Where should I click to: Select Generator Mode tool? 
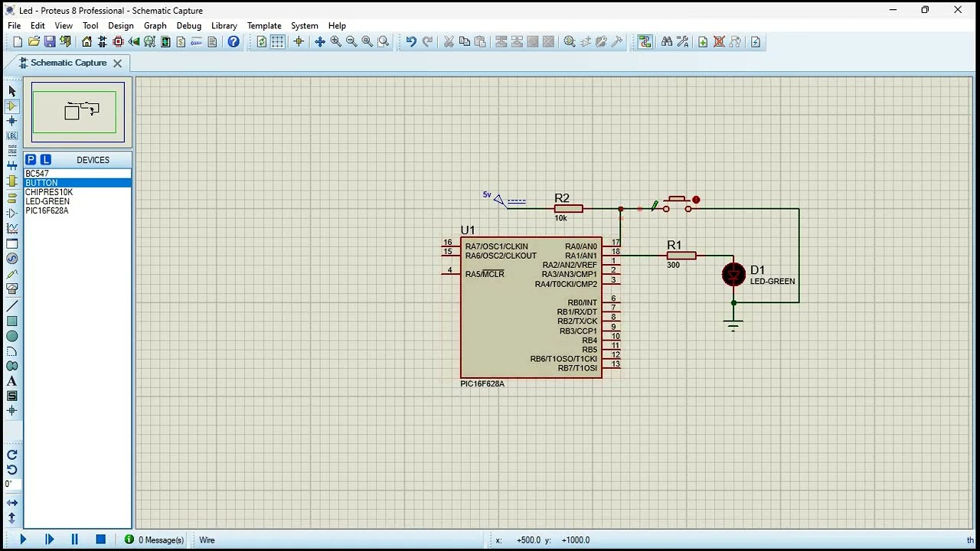(12, 259)
